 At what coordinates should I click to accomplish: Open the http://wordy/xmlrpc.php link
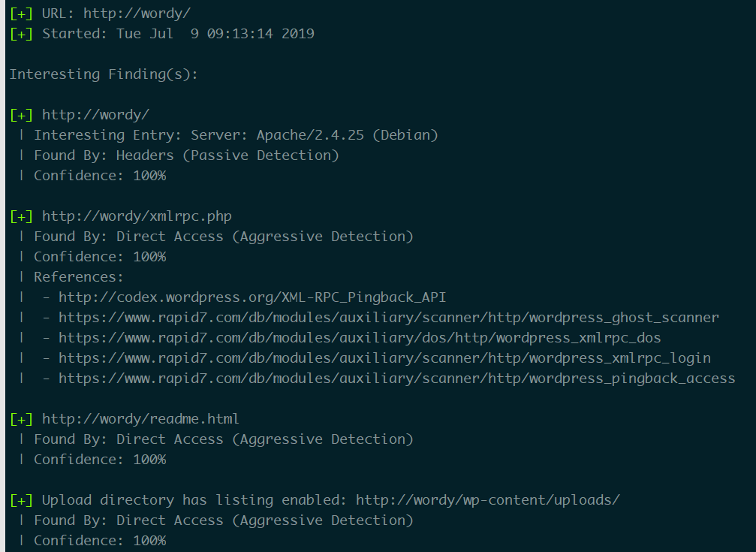point(137,216)
